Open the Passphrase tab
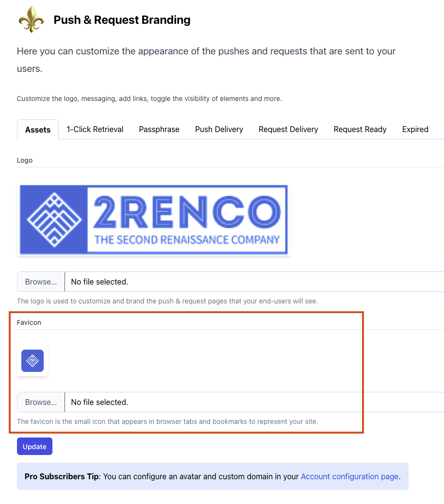444x504 pixels. tap(159, 130)
